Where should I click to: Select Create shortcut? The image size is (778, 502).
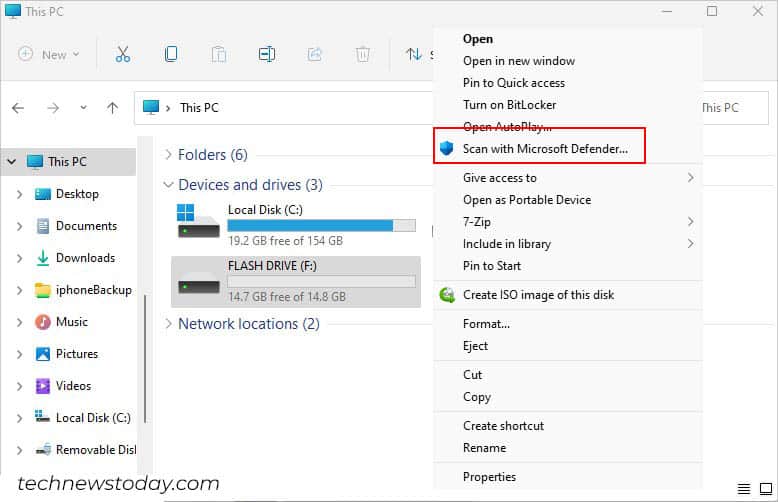[x=568, y=426]
